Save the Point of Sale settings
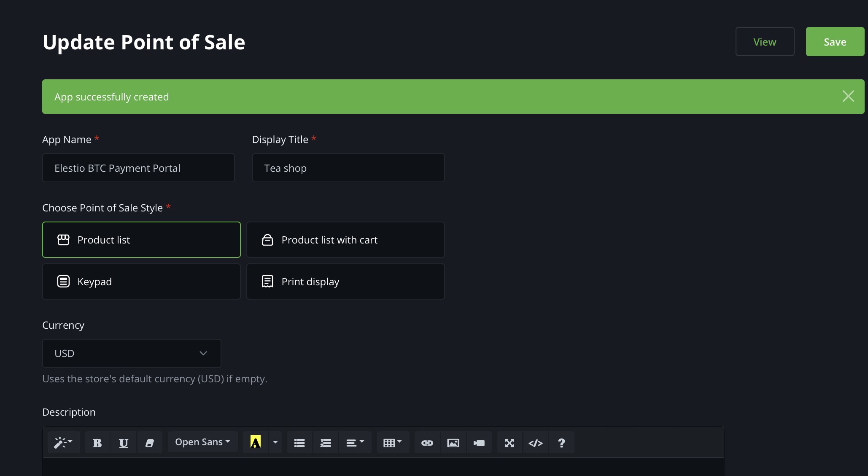 [835, 42]
